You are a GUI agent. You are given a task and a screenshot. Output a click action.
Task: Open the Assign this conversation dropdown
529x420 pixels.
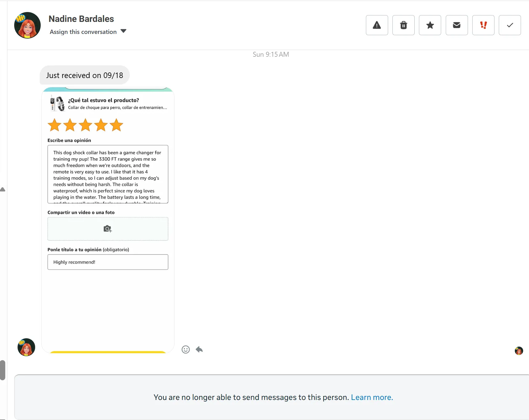[88, 32]
